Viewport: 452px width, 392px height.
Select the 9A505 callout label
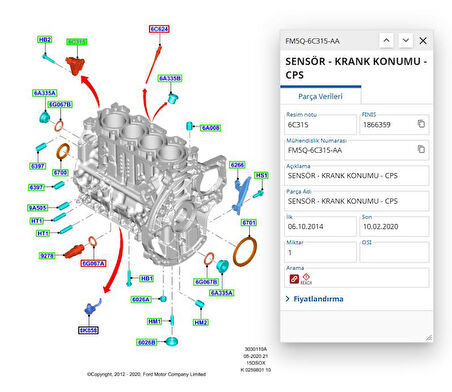[37, 208]
